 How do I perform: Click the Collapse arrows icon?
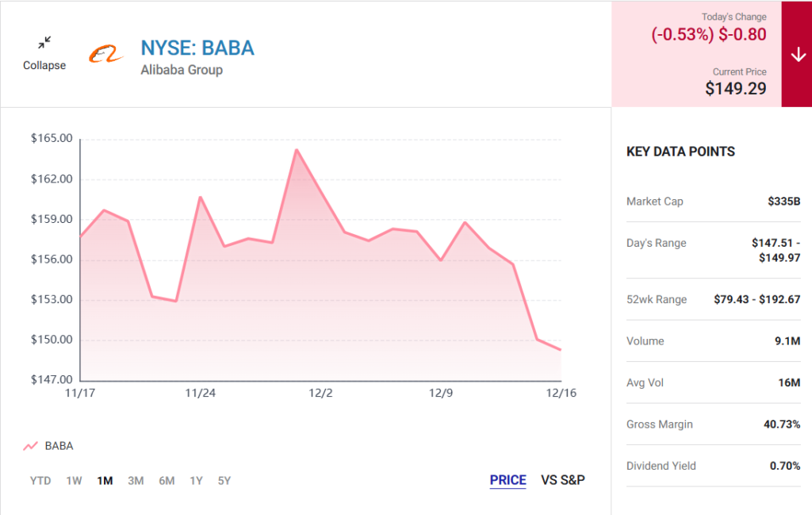click(44, 41)
